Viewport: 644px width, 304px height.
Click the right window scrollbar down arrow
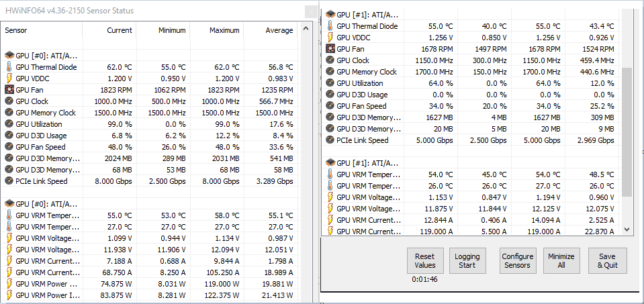[x=627, y=230]
